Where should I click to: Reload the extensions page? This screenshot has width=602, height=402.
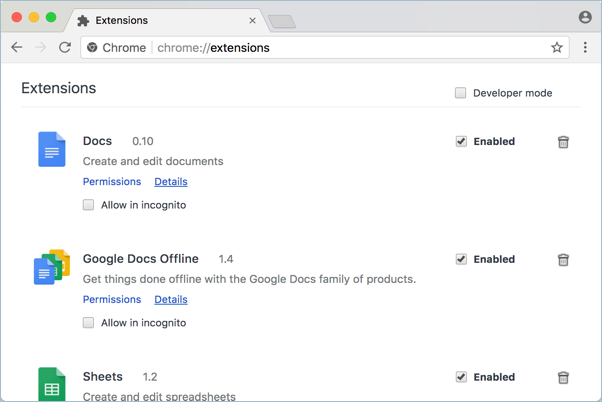tap(65, 47)
